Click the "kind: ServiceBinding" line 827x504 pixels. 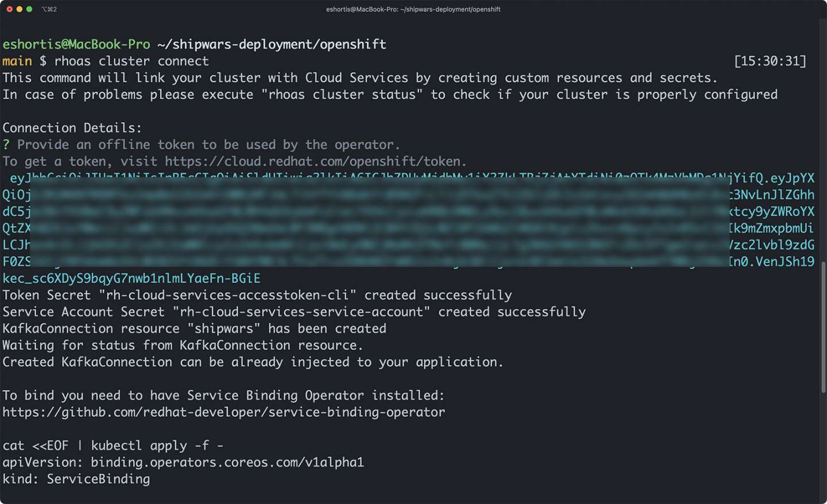click(x=76, y=479)
